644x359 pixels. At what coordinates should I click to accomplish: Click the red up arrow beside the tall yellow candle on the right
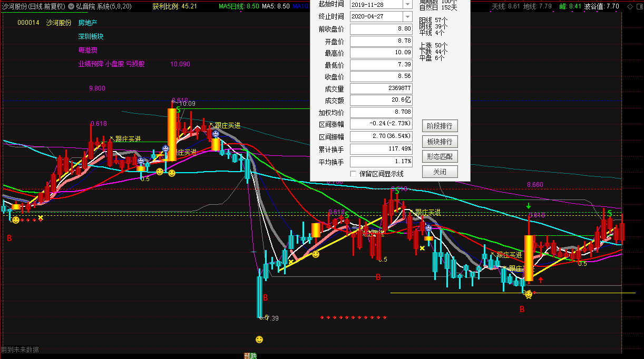click(x=541, y=280)
